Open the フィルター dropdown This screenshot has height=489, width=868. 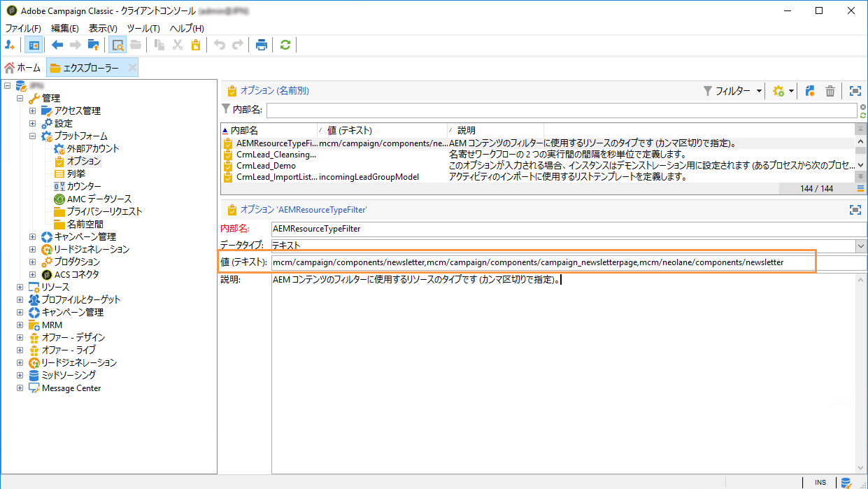[x=732, y=91]
